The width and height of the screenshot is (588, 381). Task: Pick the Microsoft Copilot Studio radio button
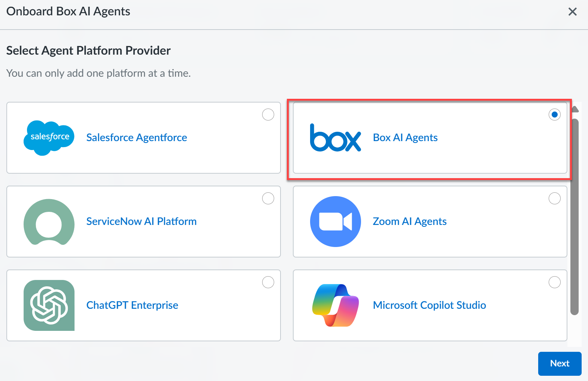point(555,282)
